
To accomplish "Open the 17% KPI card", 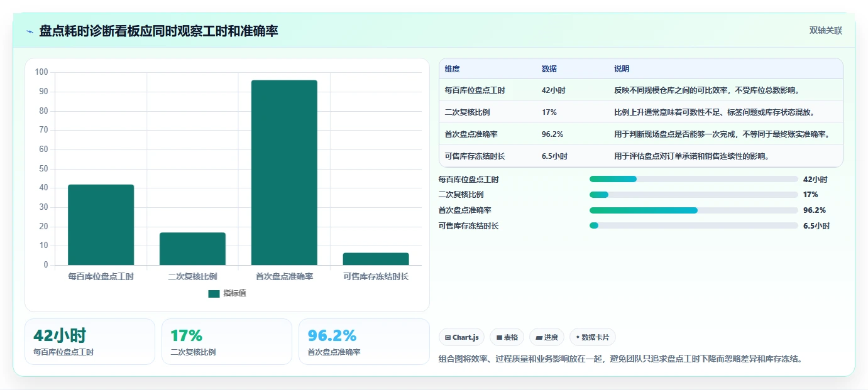I will point(227,342).
